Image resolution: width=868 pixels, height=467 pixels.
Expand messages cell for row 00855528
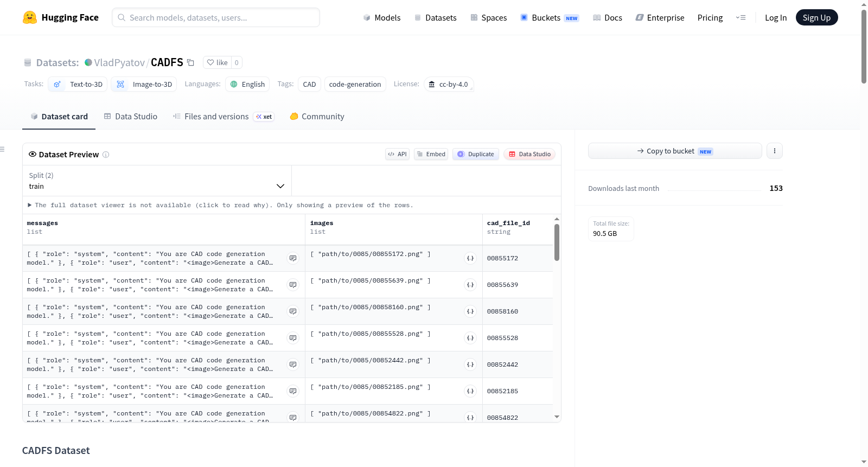tap(293, 338)
